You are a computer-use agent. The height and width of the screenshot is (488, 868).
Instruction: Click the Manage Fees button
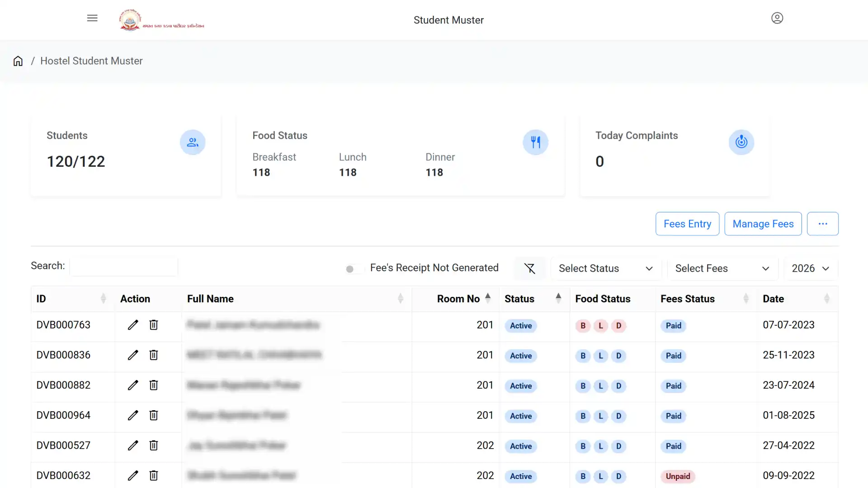pyautogui.click(x=763, y=224)
